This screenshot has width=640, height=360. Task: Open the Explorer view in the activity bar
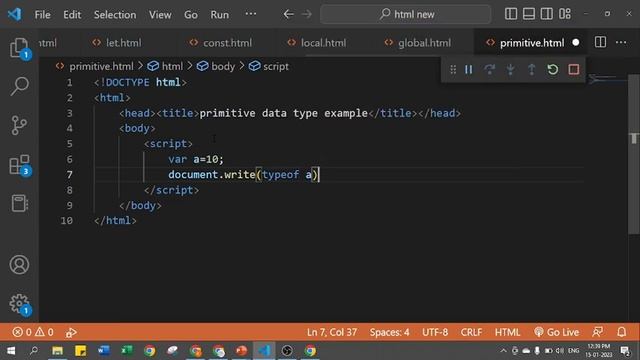[19, 47]
